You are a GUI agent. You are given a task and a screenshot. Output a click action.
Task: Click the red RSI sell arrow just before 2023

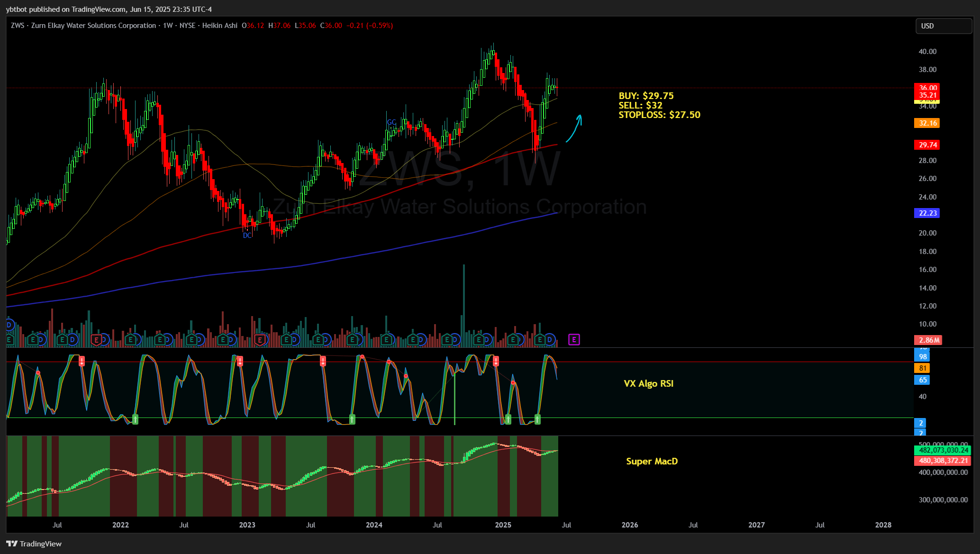coord(240,361)
